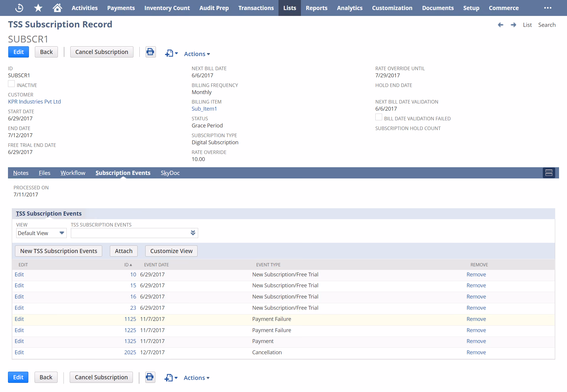567x392 pixels.
Task: Open the Sub_Item1 billing item link
Action: [x=204, y=109]
